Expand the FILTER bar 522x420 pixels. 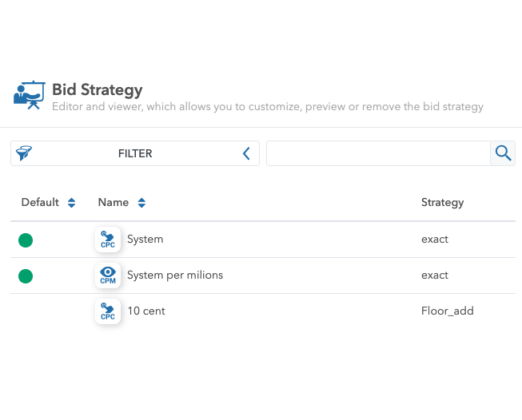coord(135,153)
